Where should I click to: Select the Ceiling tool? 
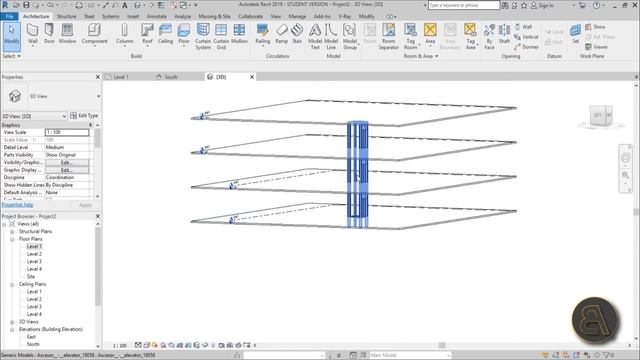point(165,34)
